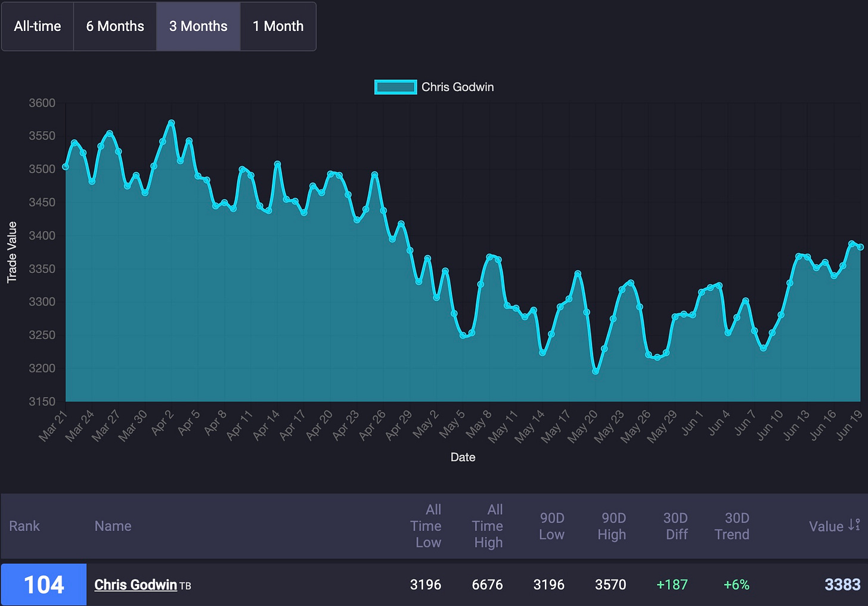Click the Date axis title
Image resolution: width=868 pixels, height=606 pixels.
click(x=463, y=457)
